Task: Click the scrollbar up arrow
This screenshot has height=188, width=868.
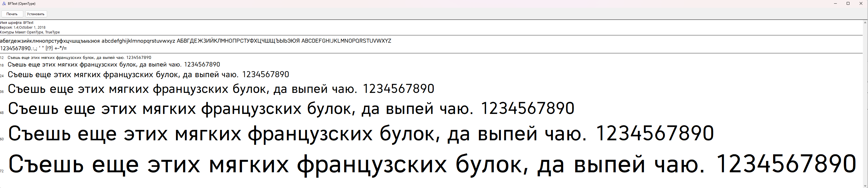Action: (x=865, y=22)
